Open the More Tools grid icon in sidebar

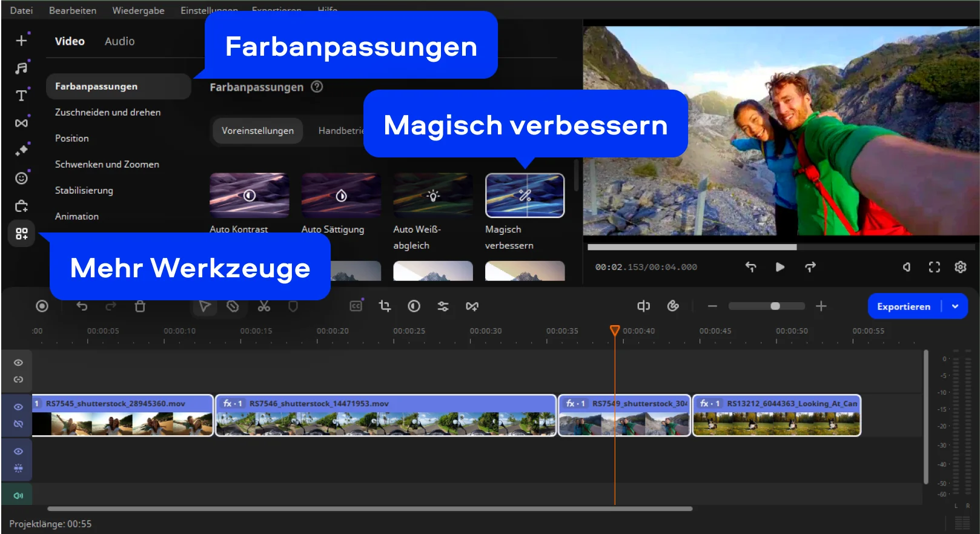21,234
